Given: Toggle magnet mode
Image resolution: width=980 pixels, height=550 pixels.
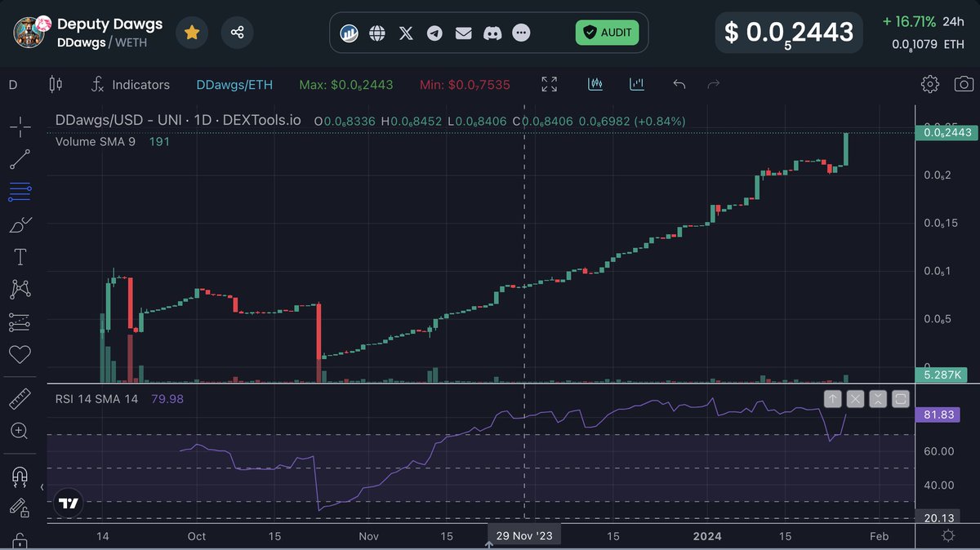Looking at the screenshot, I should coord(20,476).
